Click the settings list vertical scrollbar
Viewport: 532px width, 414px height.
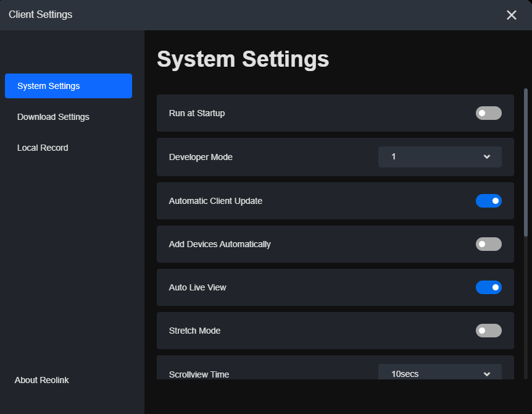click(526, 163)
